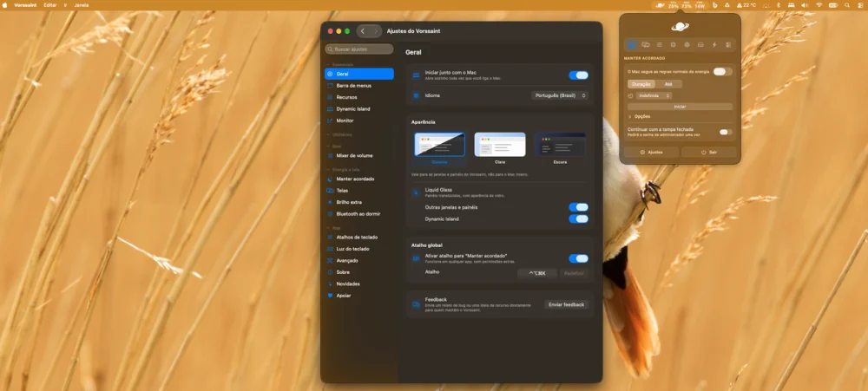Click the bed sleep icon in menu bar
The width and height of the screenshot is (868, 391).
791,5
